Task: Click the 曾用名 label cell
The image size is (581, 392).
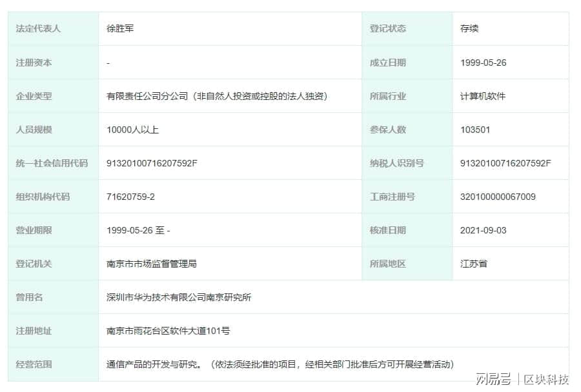Action: point(54,297)
